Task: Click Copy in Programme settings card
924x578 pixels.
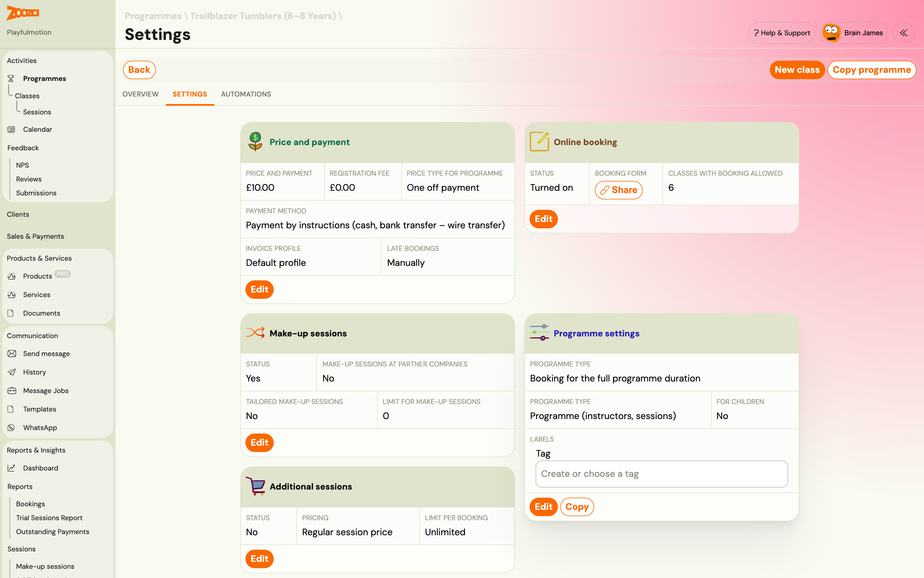Action: coord(577,507)
